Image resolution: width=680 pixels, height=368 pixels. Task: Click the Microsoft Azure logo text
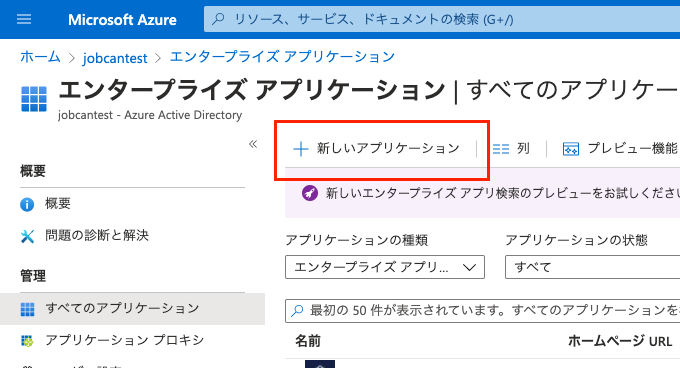122,20
